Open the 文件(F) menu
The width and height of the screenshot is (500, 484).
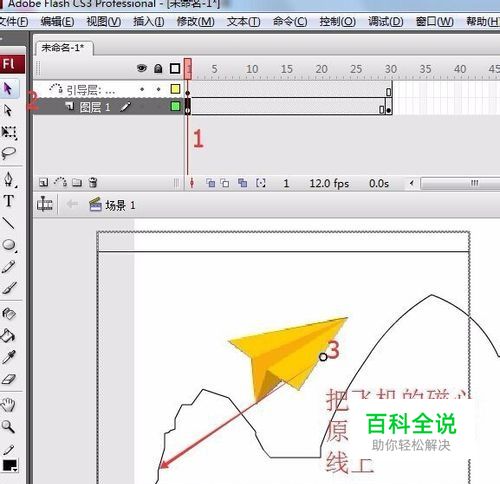[x=13, y=22]
